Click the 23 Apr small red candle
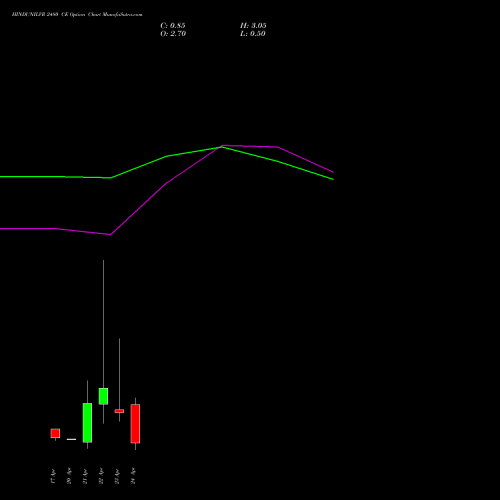Viewport: 500px width, 500px height. pos(119,411)
